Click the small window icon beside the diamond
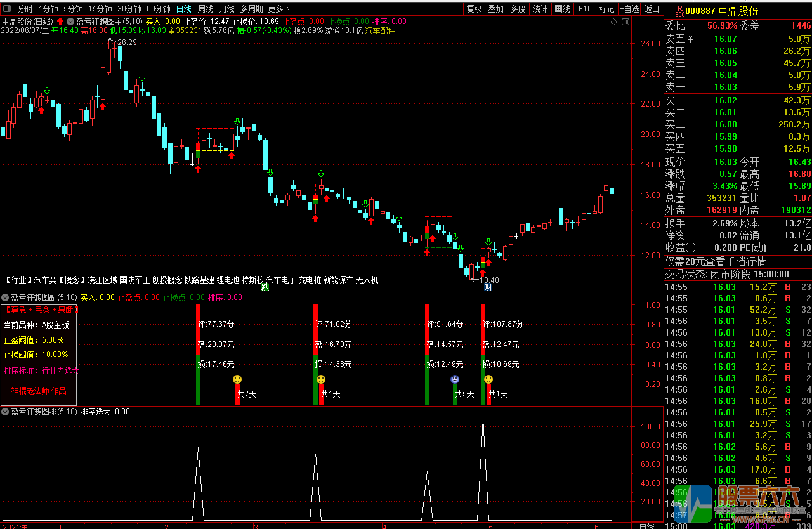This screenshot has height=529, width=812. [624, 22]
